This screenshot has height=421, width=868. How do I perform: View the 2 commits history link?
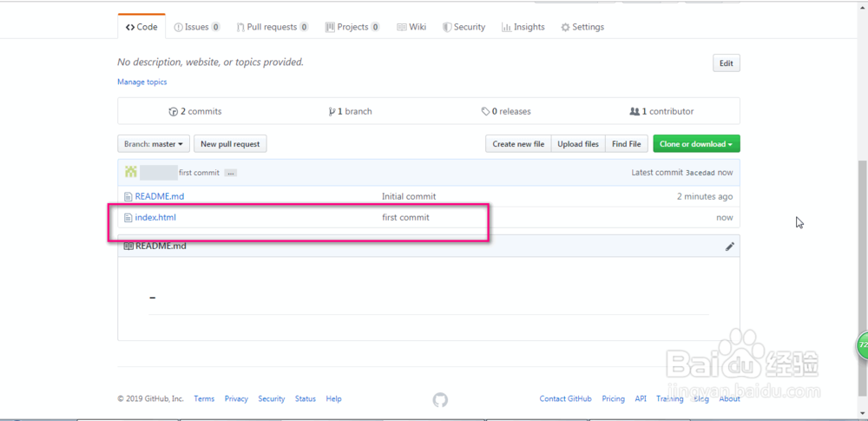point(195,112)
